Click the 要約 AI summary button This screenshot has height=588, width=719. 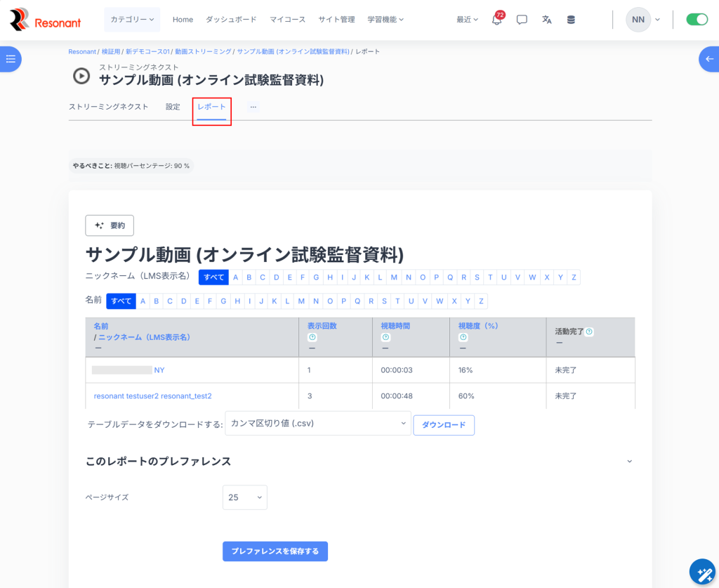[x=110, y=226]
